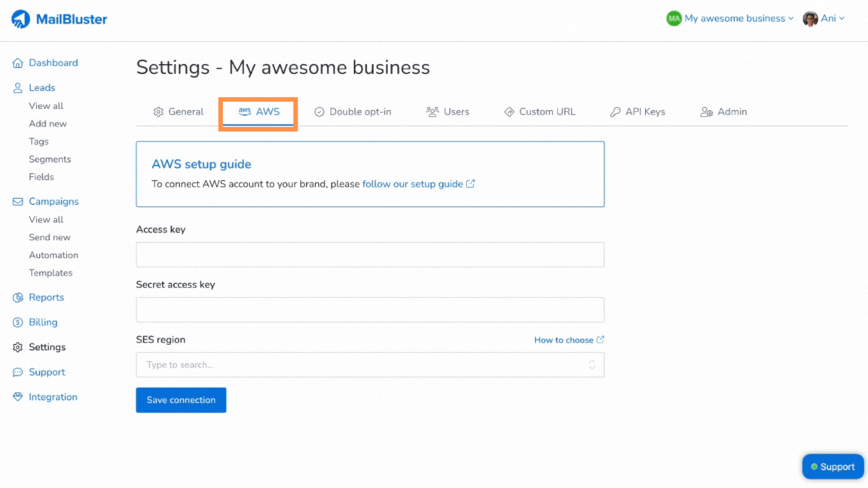
Task: Switch to the Double opt-in tab
Action: 353,111
